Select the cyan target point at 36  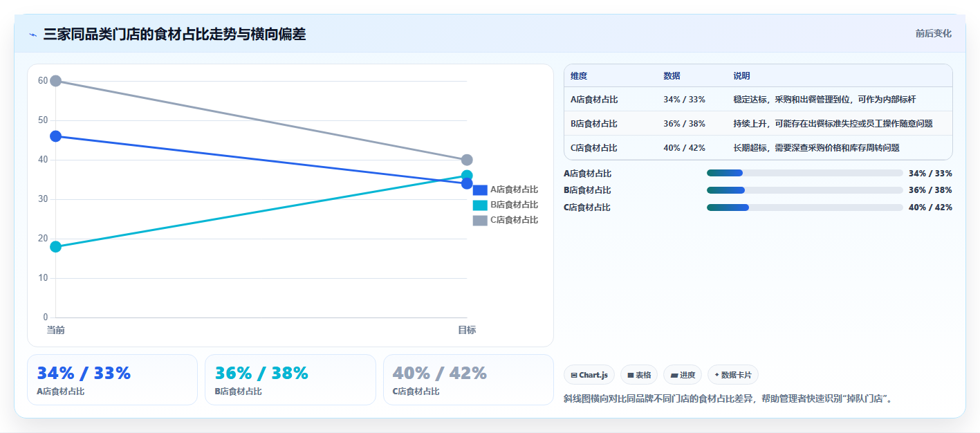point(467,176)
